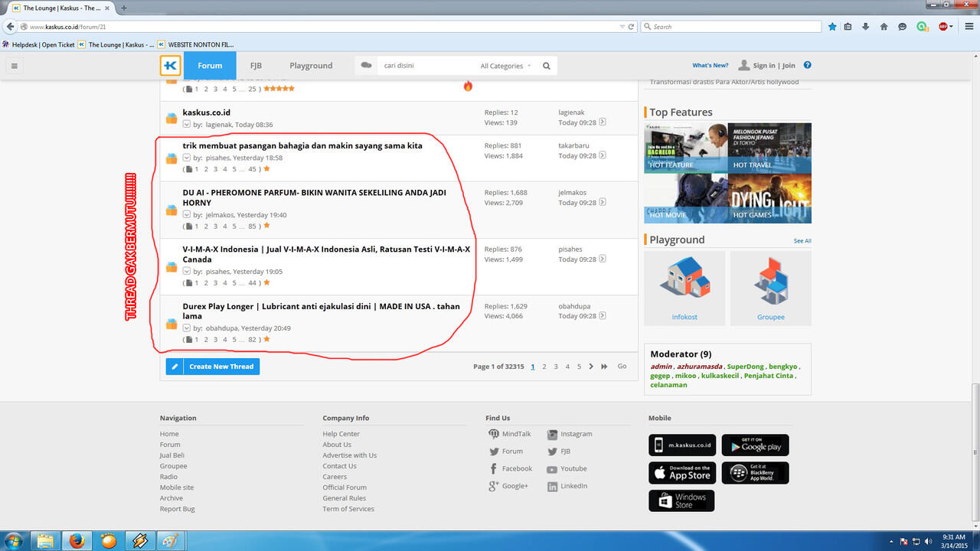
Task: Click See All in Playground
Action: (x=802, y=241)
